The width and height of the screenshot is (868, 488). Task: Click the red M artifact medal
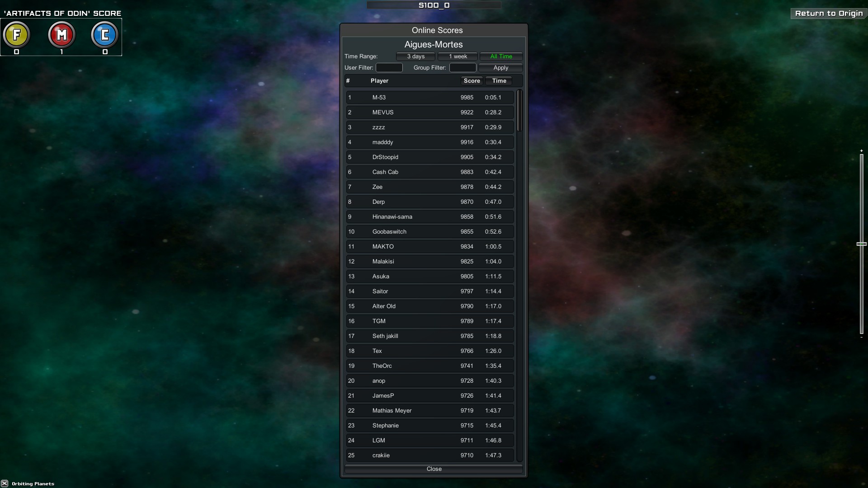[61, 35]
